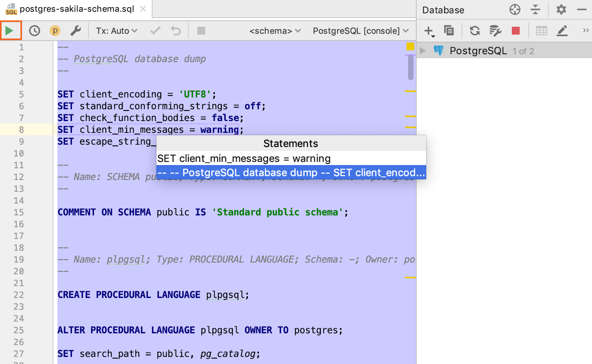Open the PostgreSQL [console] session dropdown
The width and height of the screenshot is (592, 364).
[x=361, y=31]
